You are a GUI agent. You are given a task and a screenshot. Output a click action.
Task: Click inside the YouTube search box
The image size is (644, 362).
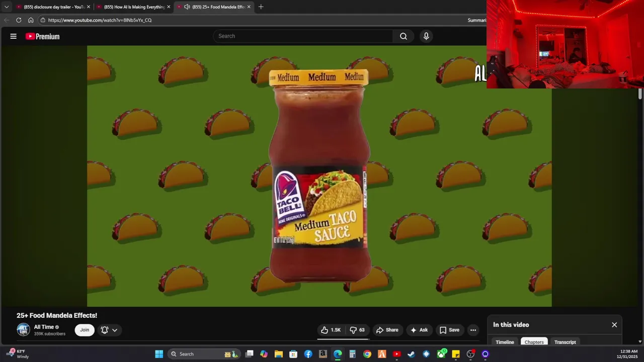click(x=303, y=36)
